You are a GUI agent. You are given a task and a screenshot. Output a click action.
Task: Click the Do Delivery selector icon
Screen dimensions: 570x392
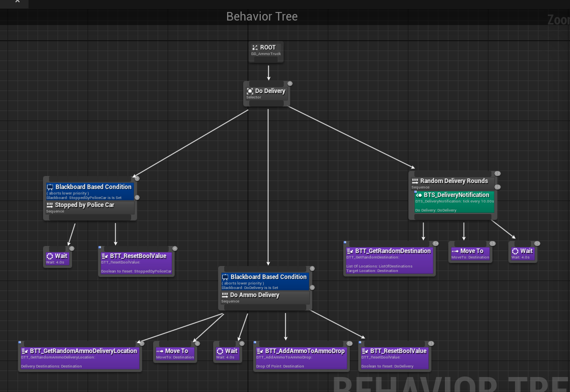coord(250,91)
